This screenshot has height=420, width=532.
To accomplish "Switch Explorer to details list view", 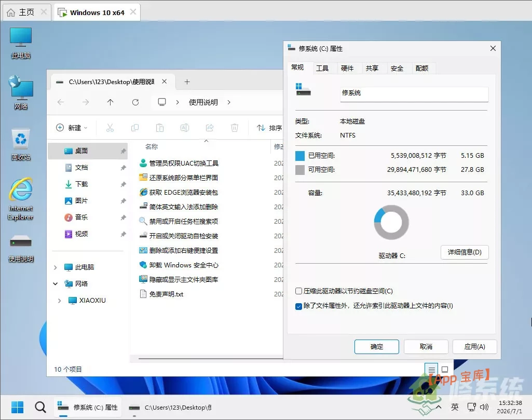I will point(432,370).
